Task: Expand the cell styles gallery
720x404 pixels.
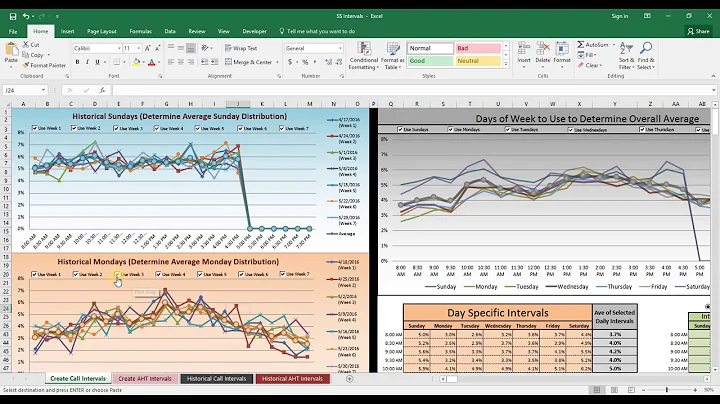Action: [506, 64]
